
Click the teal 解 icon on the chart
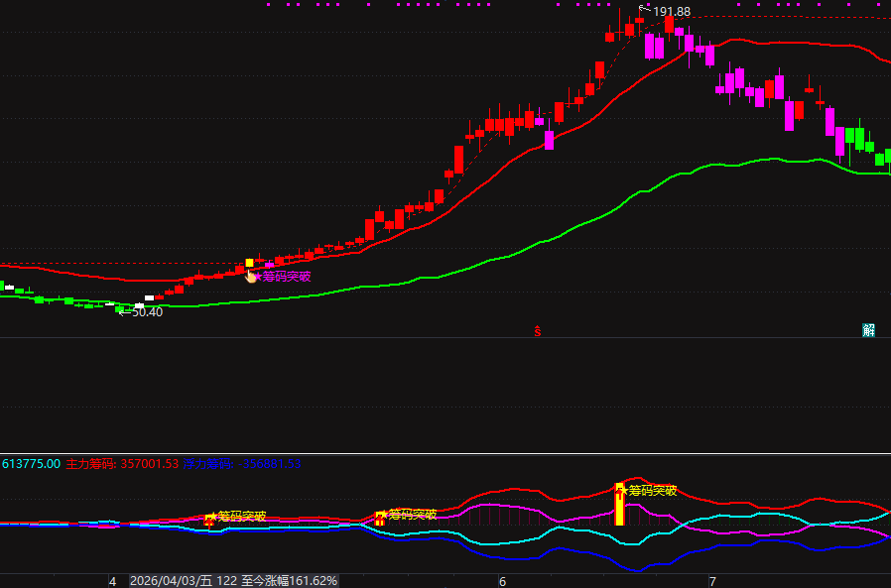click(x=868, y=330)
